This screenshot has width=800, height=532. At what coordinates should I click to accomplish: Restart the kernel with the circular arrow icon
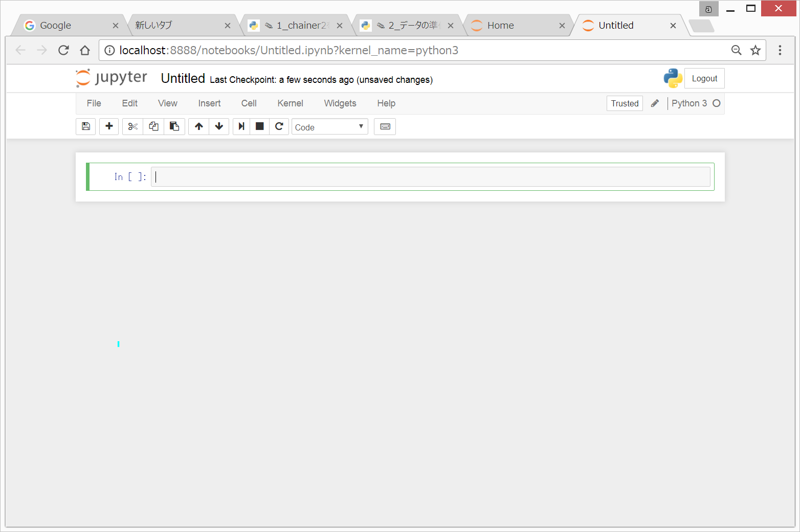pyautogui.click(x=279, y=126)
